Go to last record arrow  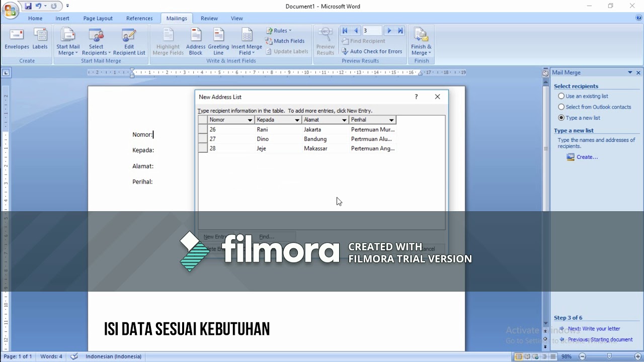tap(400, 31)
